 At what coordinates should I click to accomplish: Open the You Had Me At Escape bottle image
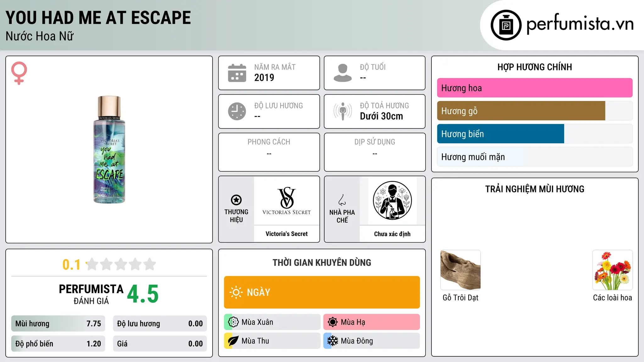(x=109, y=150)
